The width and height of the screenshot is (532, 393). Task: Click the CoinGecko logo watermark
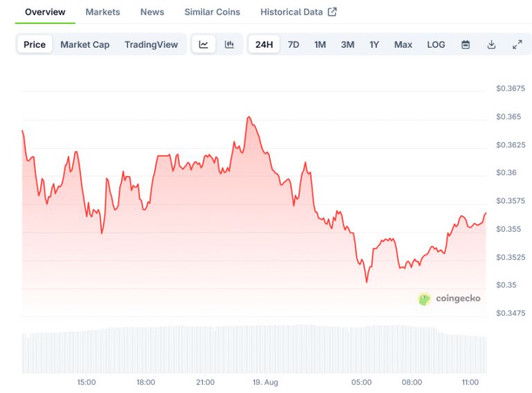[x=450, y=299]
